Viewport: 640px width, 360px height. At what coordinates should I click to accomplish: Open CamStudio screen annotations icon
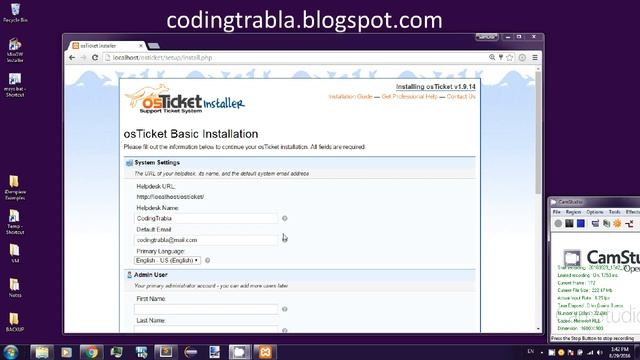pyautogui.click(x=607, y=223)
